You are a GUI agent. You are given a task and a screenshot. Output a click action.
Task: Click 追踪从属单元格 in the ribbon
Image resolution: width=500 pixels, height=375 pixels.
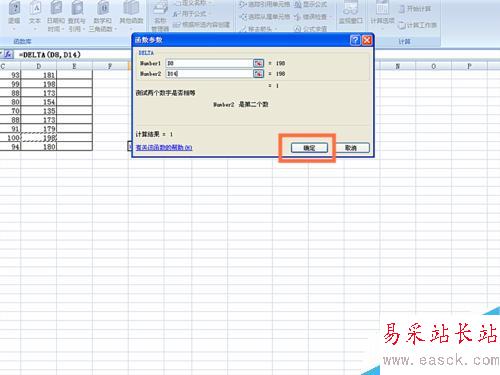265,16
